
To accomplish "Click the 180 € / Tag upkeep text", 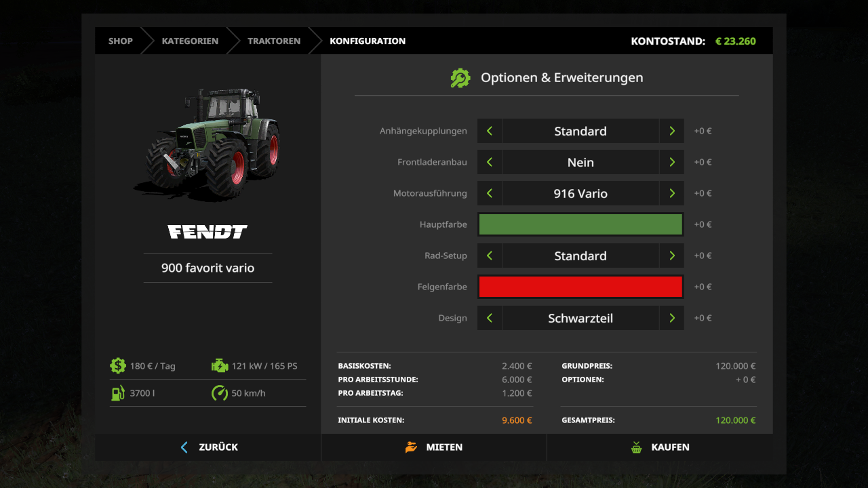I will point(153,366).
